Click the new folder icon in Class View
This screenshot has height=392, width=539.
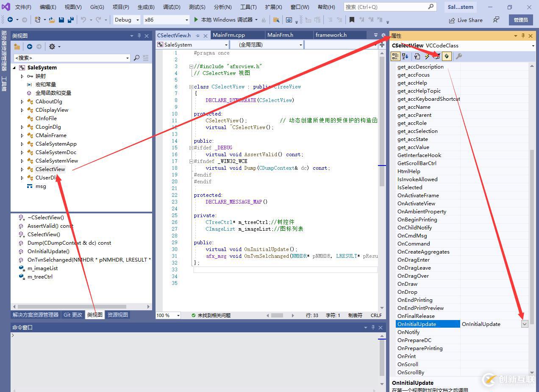point(17,47)
